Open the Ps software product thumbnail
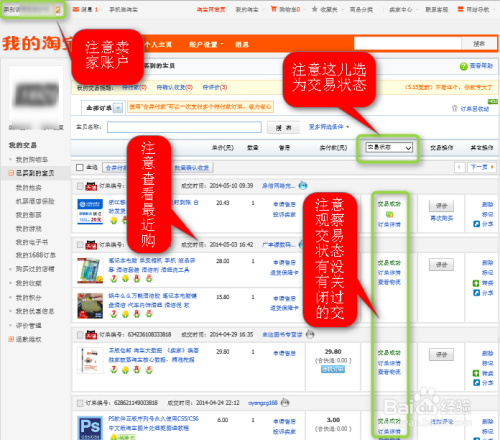This screenshot has width=500, height=440. coord(90,428)
